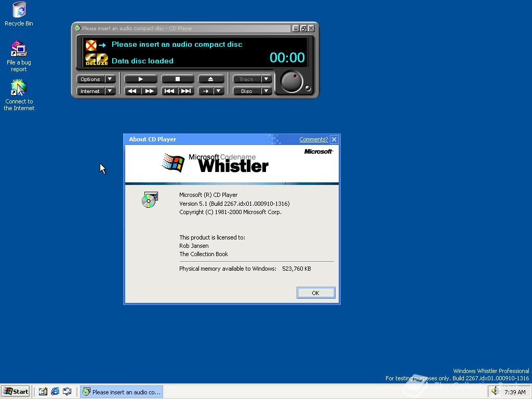Close the About CD Player dialog
532x399 pixels.
pyautogui.click(x=334, y=139)
